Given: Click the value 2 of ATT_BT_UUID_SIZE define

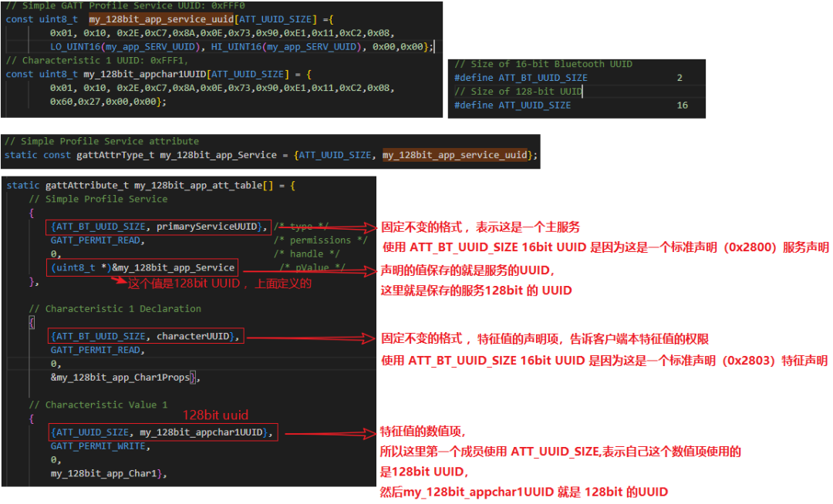Looking at the screenshot, I should coord(680,78).
